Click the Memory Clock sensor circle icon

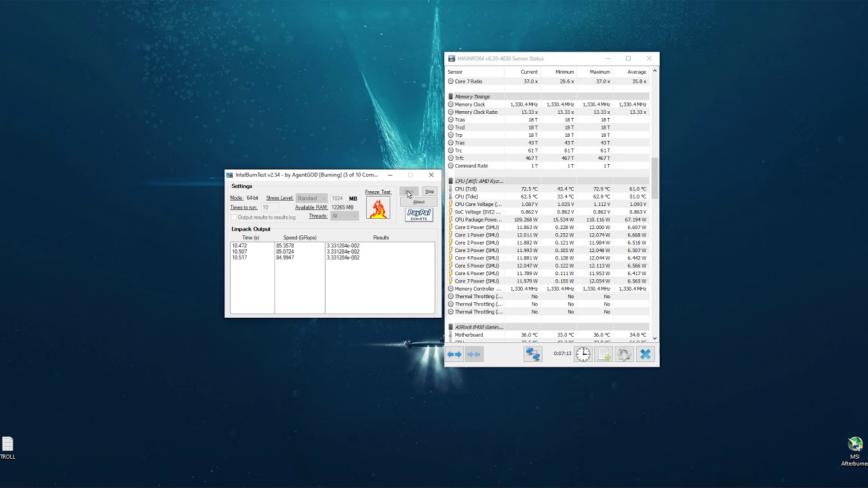[x=451, y=104]
